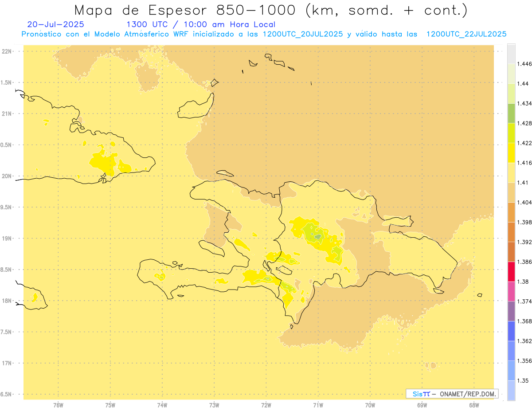The width and height of the screenshot is (532, 411).
Task: Click the '20N' latitude label
Action: [7, 176]
